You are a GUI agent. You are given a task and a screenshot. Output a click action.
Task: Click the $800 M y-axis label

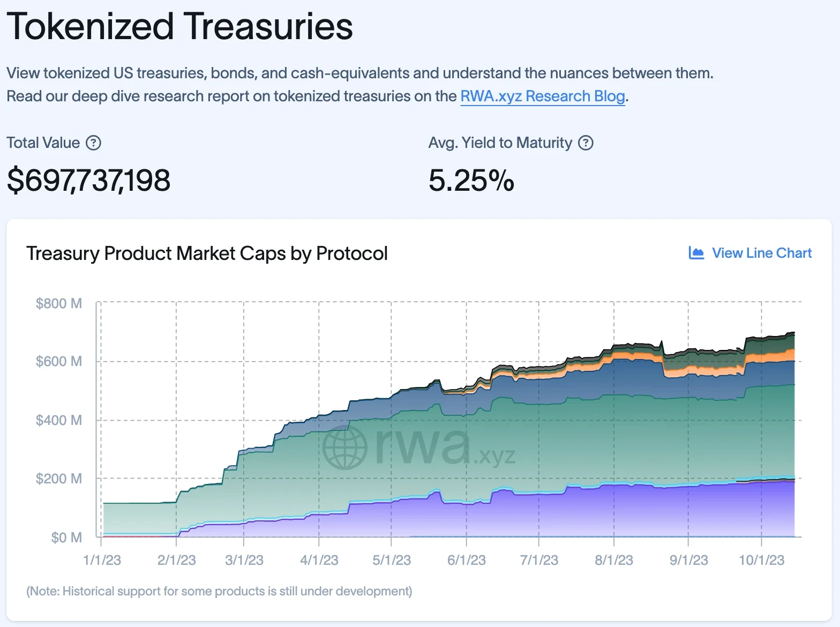tap(59, 303)
